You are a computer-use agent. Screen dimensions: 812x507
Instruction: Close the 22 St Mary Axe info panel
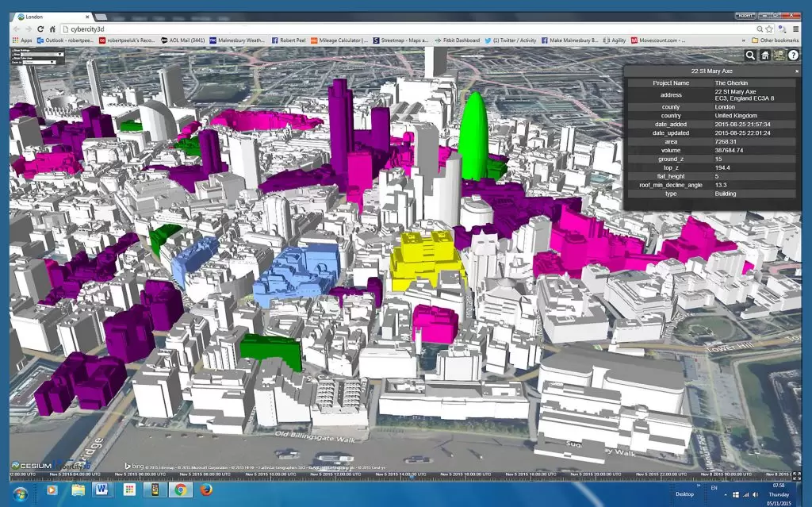797,71
